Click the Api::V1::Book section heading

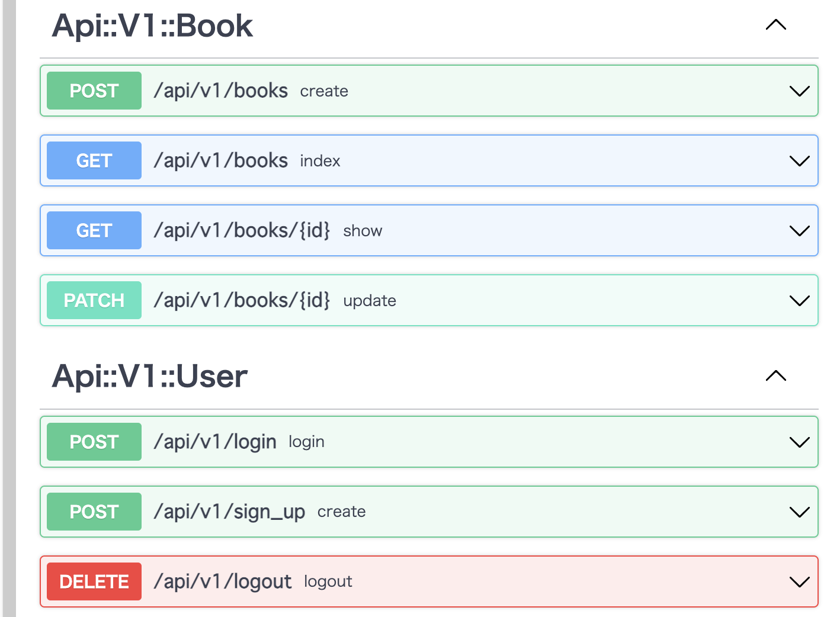click(152, 25)
